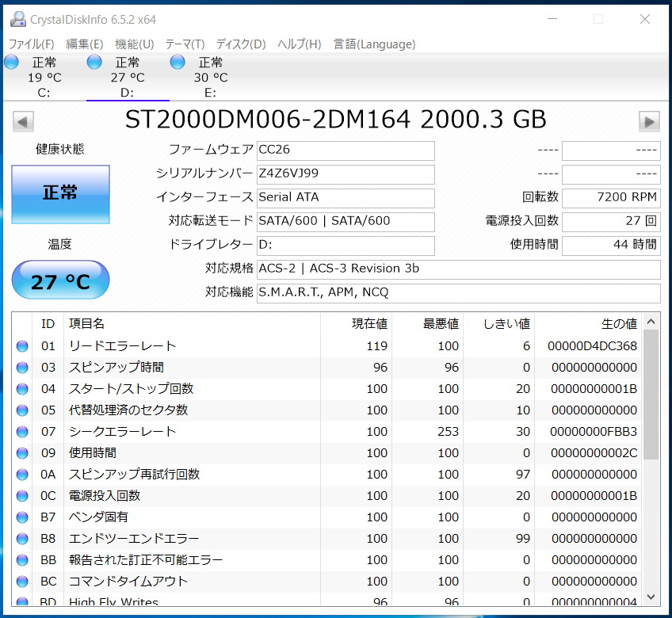The height and width of the screenshot is (618, 672).
Task: Click the 27 °C temperature button
Action: [60, 280]
